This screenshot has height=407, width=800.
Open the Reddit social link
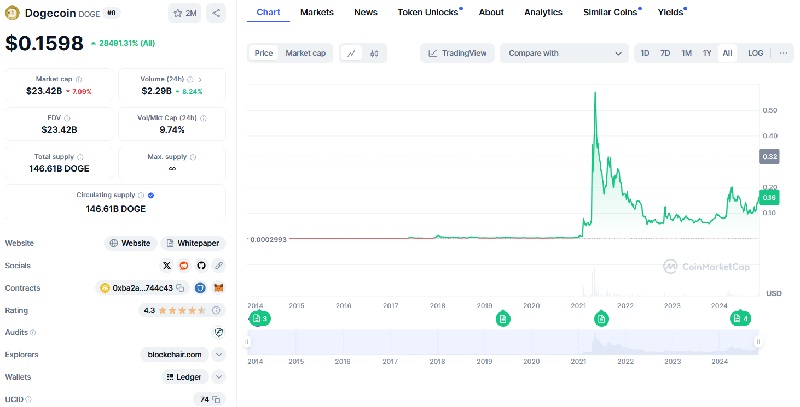click(184, 265)
